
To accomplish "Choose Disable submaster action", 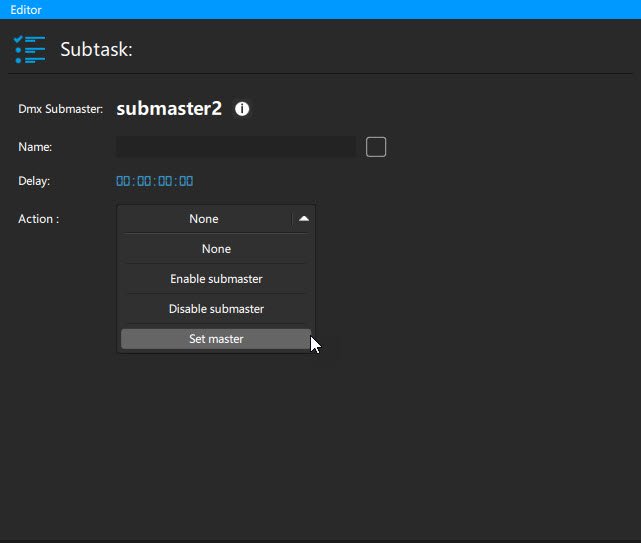I will click(216, 309).
